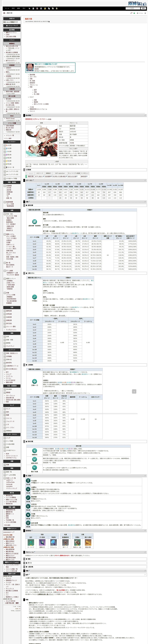Click the share icon beside the timer
The image size is (148, 644).
pos(131,13)
